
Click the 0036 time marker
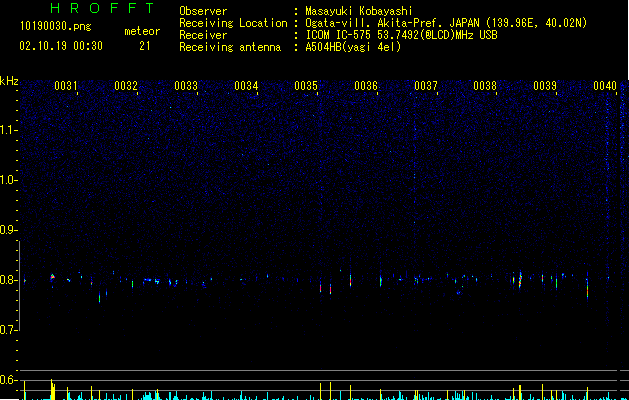[x=366, y=86]
